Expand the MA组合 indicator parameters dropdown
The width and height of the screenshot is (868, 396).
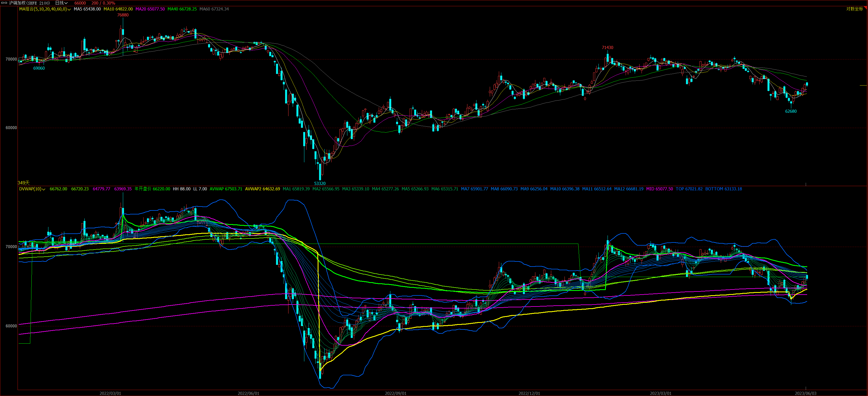point(69,9)
